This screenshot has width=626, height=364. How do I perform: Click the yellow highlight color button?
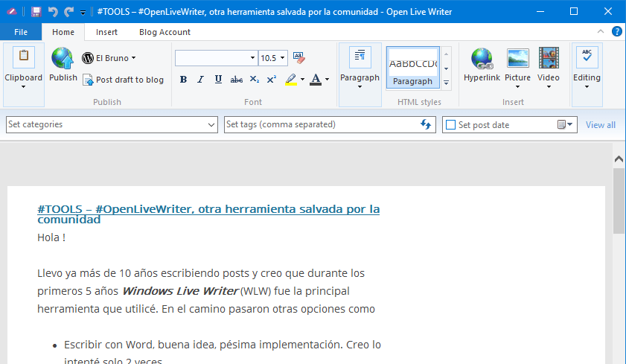point(291,80)
